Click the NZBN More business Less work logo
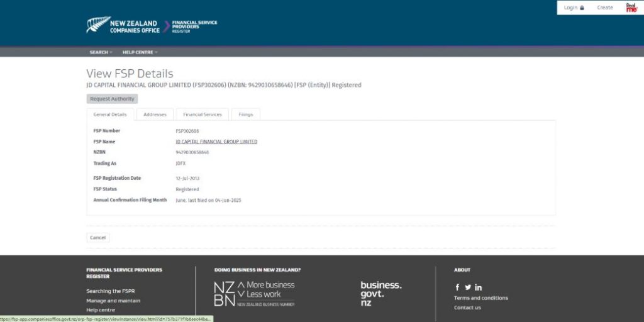The image size is (644, 322). (254, 294)
